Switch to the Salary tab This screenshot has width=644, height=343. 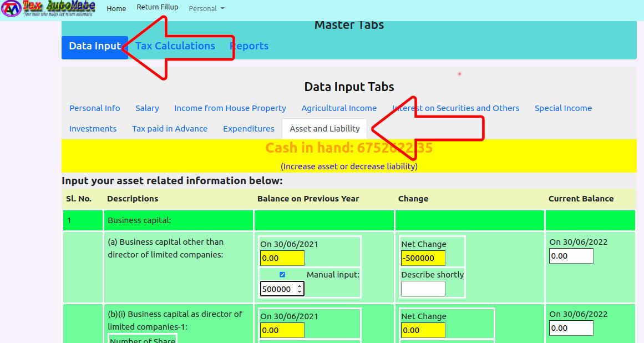click(147, 108)
